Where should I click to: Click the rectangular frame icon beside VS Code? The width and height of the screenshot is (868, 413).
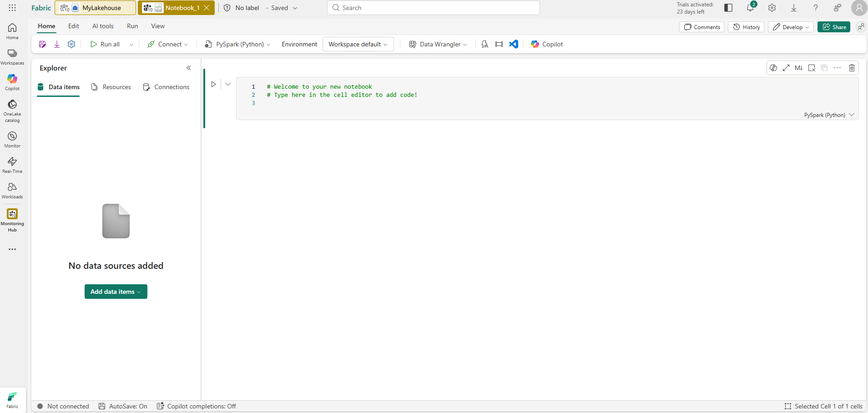[499, 44]
